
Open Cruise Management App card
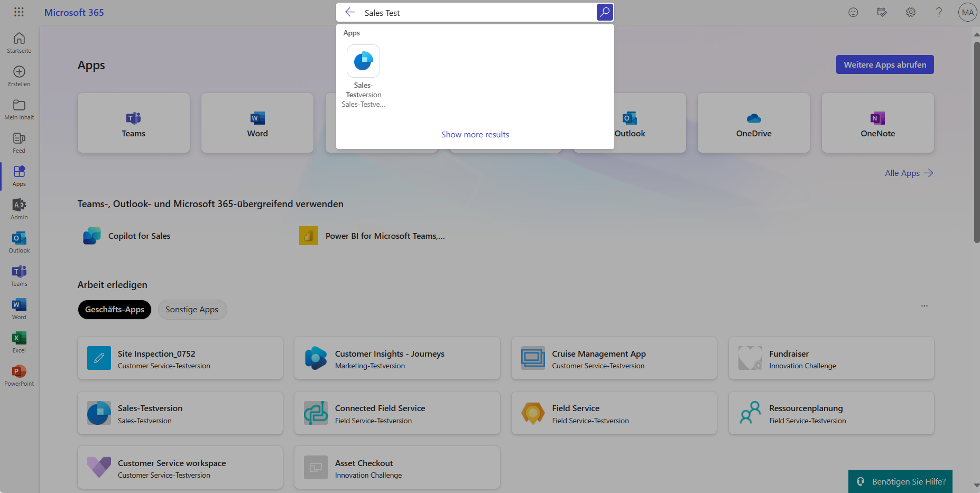614,358
